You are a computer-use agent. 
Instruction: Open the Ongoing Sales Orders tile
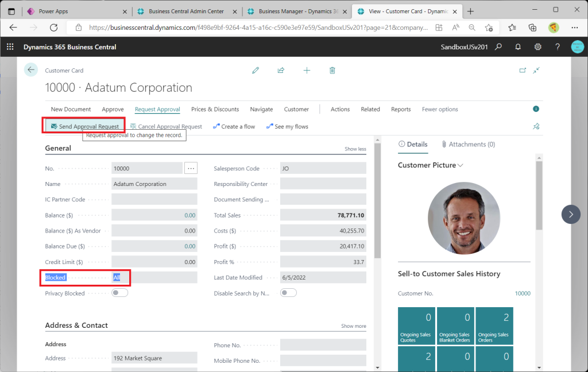point(494,326)
